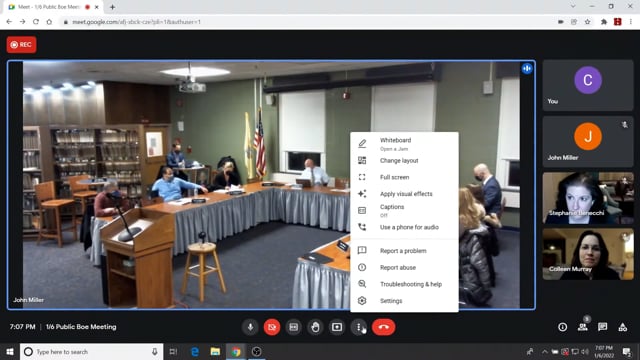This screenshot has width=640, height=360.
Task: Click the Whiteboard pencil icon
Action: coord(362,144)
